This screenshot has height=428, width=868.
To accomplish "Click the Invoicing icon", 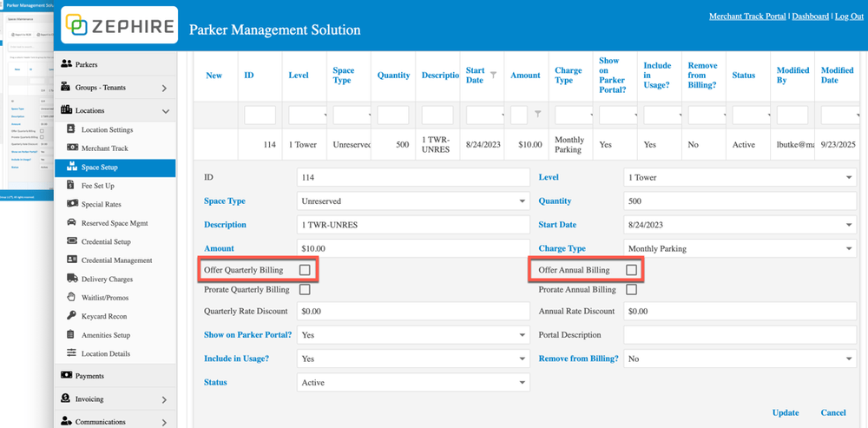I will (66, 398).
